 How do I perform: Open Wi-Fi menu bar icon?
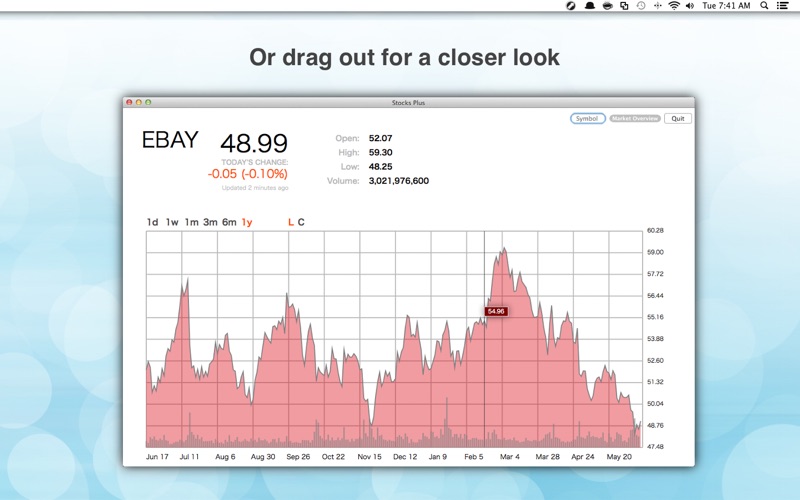point(674,6)
